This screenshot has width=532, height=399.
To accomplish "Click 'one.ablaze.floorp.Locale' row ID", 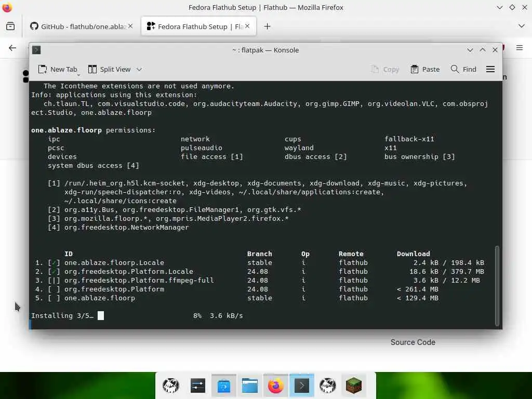I will click(x=114, y=262).
